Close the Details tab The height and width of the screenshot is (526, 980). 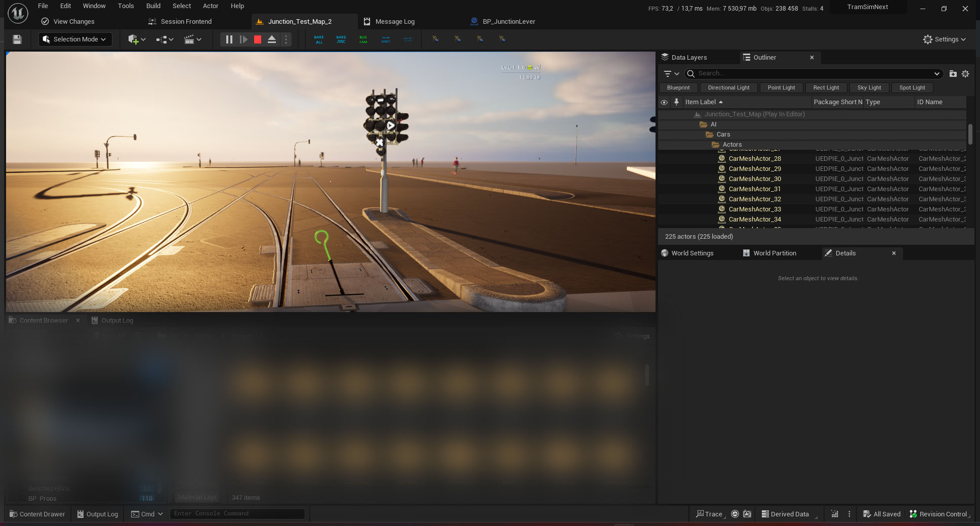pyautogui.click(x=894, y=253)
